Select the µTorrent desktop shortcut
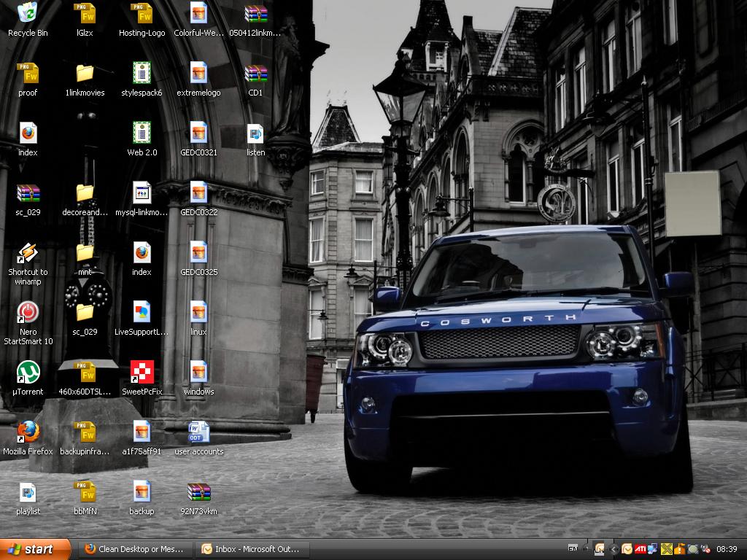The height and width of the screenshot is (560, 747). (x=28, y=372)
